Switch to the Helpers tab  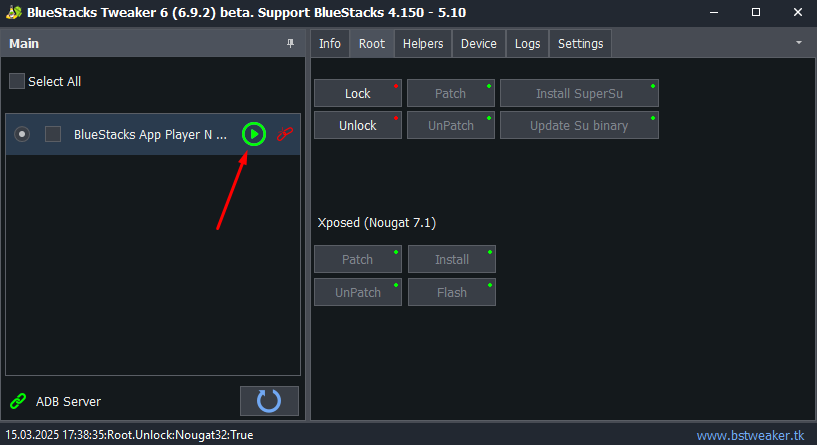point(423,44)
